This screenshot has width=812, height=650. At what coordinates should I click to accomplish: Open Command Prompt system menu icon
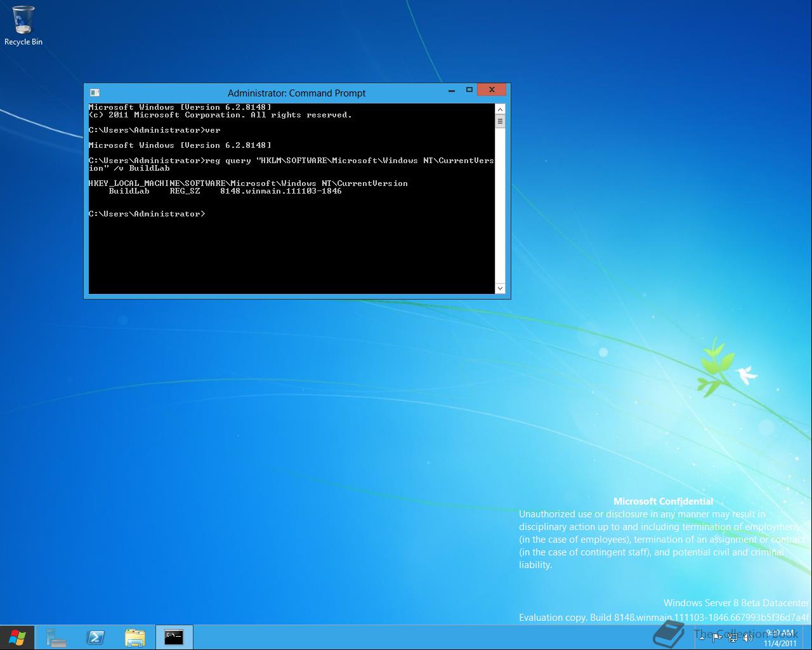pos(95,93)
